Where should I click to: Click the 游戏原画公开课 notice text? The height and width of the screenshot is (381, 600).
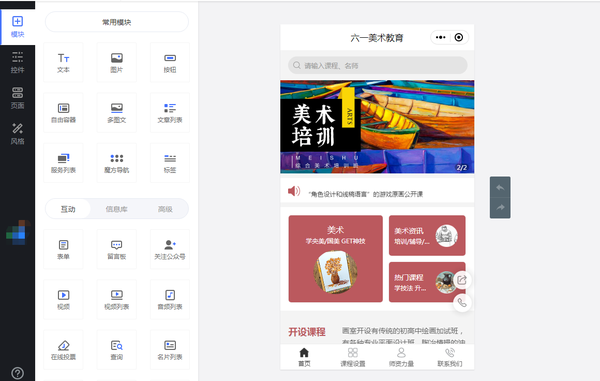[366, 194]
